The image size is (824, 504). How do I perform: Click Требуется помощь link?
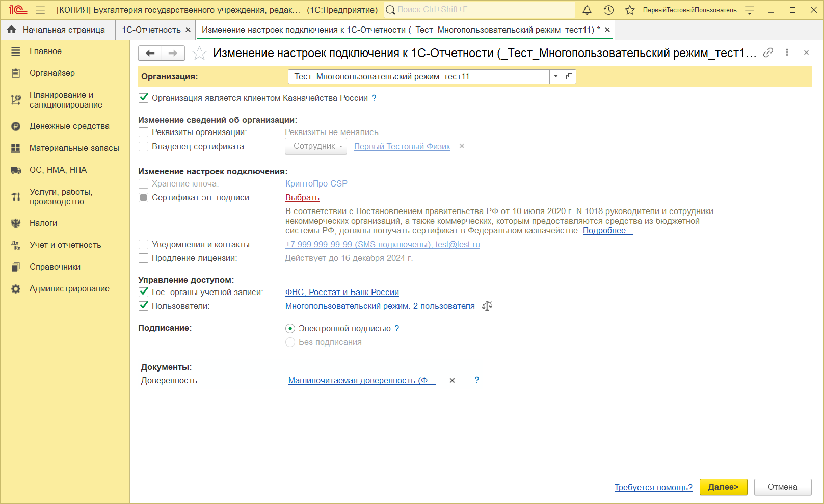(653, 487)
